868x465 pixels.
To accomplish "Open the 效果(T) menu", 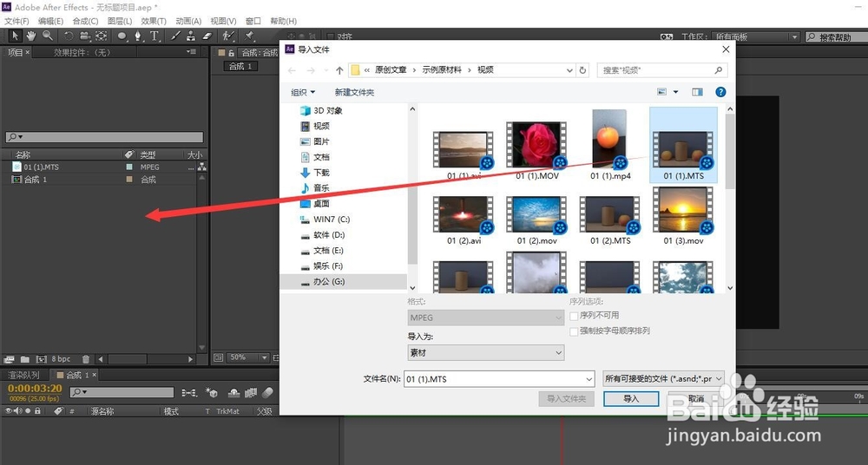I will [154, 21].
